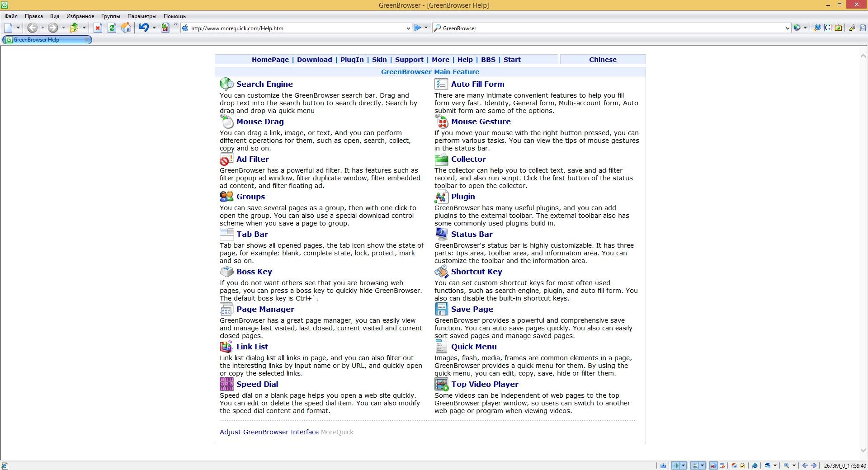Click the yellow highlighter icon
Viewport: 868px width, 470px height.
[x=852, y=28]
